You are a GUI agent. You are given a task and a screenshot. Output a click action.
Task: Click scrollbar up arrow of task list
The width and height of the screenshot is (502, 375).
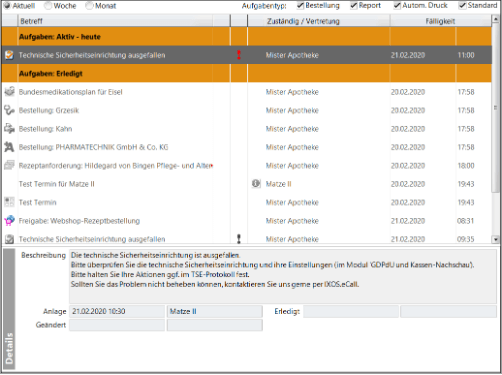coord(496,20)
